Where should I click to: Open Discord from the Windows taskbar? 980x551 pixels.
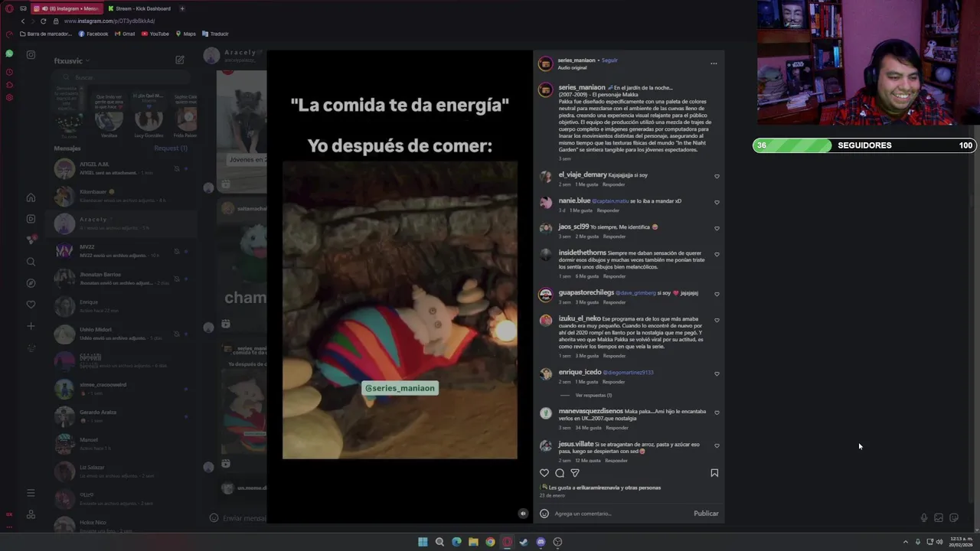541,542
